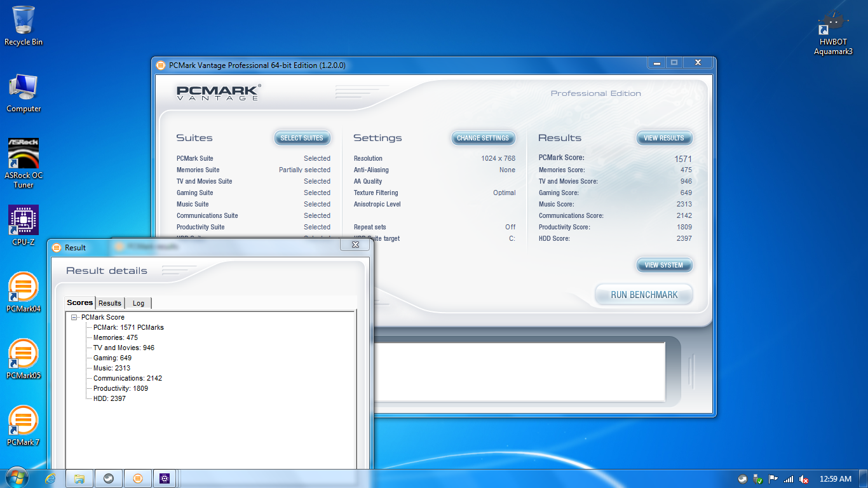Open the Recycle Bin desktop icon
868x488 pixels.
click(24, 26)
